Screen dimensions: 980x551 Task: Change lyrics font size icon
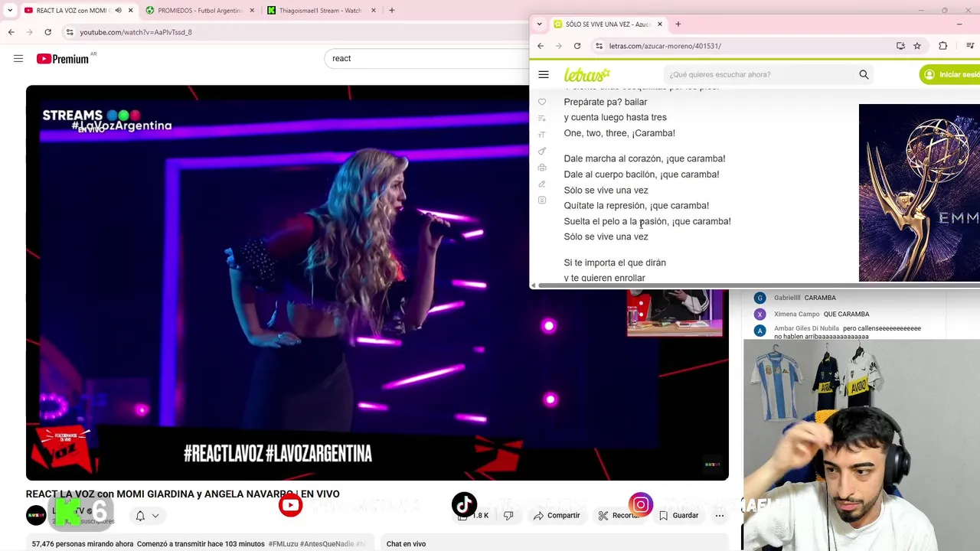point(542,135)
